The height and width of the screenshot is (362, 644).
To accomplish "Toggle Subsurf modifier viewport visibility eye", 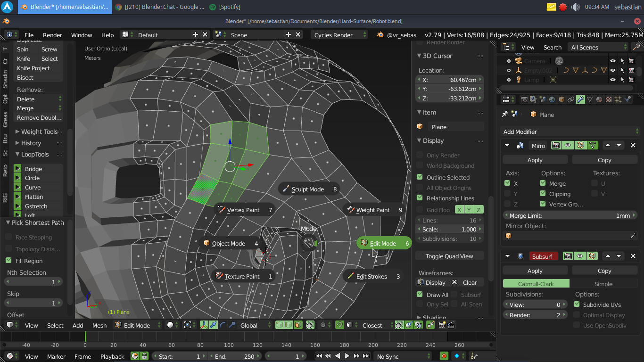I will pos(580,256).
